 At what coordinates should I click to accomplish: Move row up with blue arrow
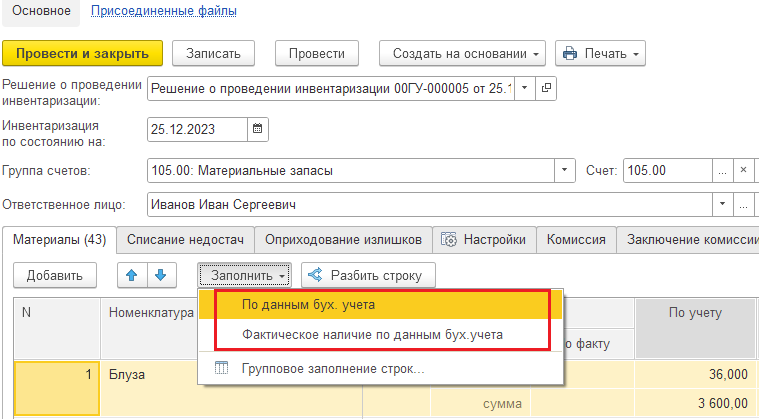point(132,275)
